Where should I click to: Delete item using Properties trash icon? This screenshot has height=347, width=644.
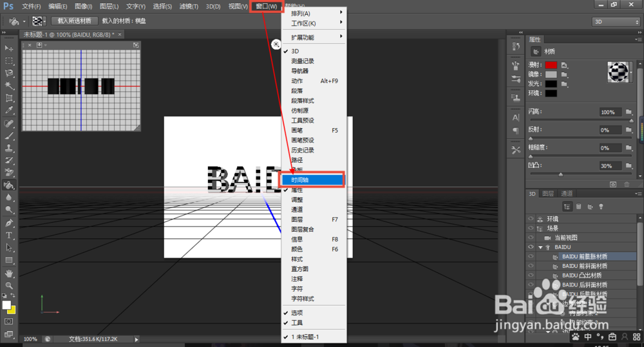click(627, 184)
